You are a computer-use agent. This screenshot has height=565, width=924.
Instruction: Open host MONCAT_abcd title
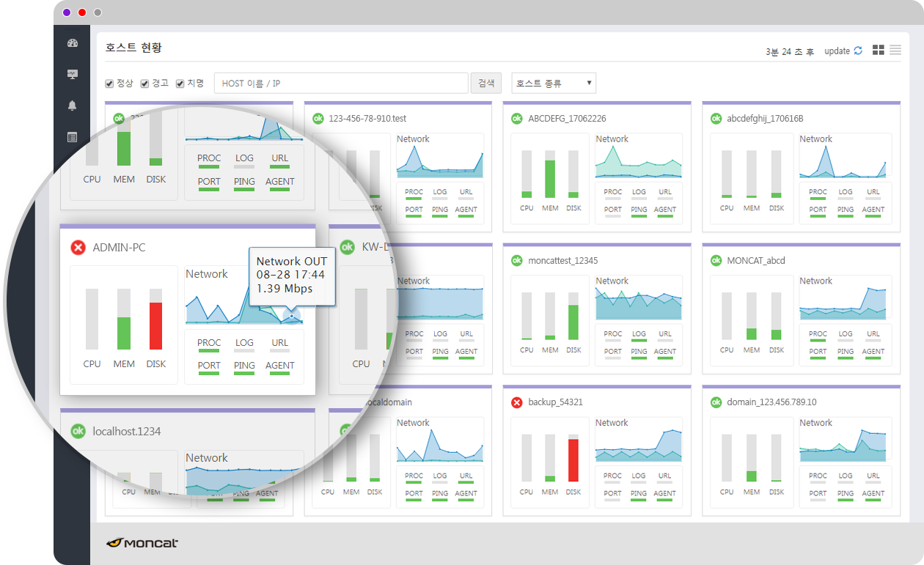(x=756, y=260)
